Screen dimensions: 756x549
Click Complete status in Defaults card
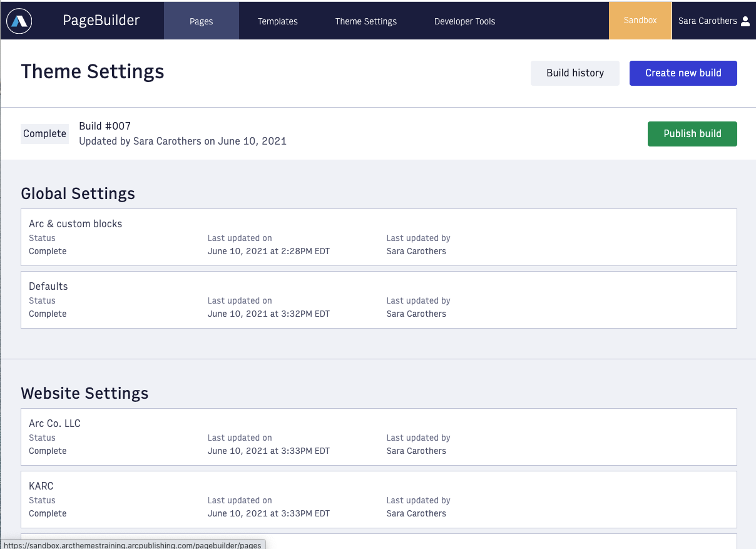48,314
